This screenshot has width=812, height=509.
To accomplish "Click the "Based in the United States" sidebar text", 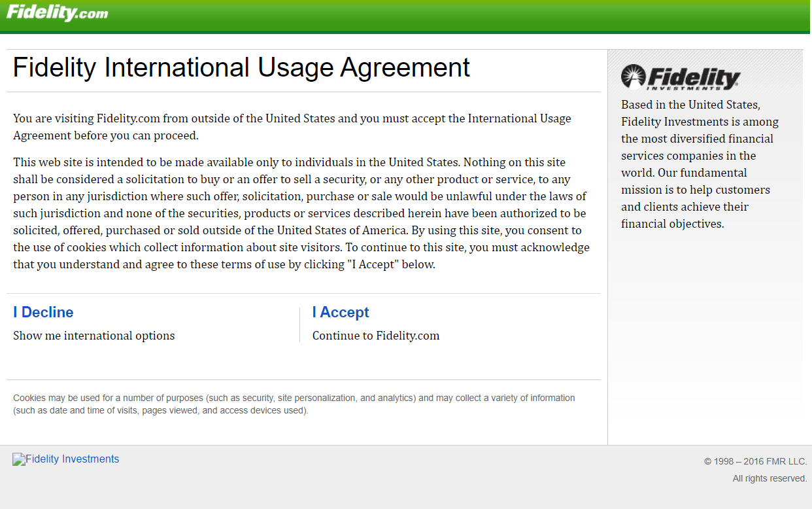I will [x=700, y=164].
